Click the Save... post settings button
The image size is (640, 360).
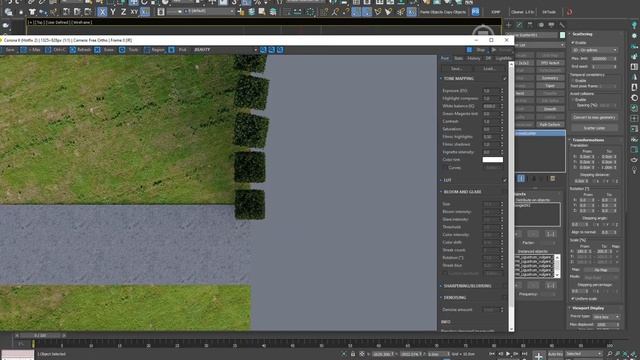pyautogui.click(x=457, y=69)
